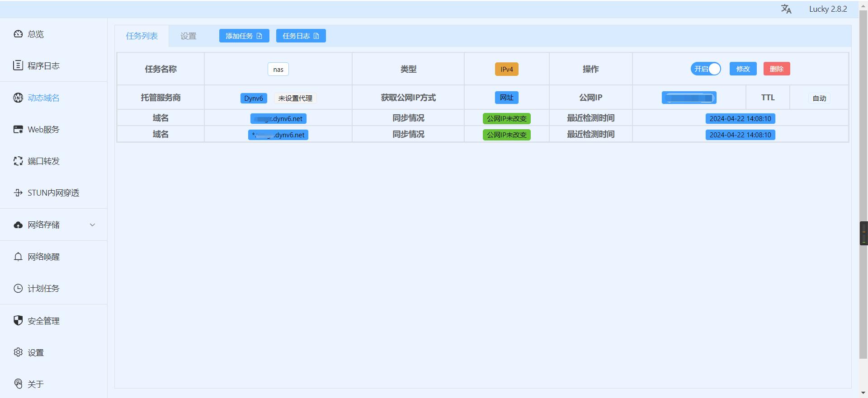Screen dimensions: 868x398
Task: Click the language translate icon
Action: 786,9
